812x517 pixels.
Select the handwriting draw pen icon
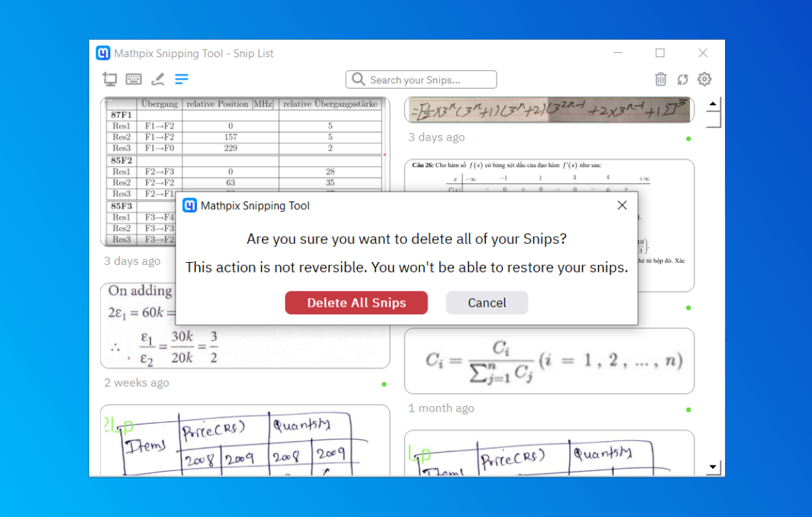(158, 79)
